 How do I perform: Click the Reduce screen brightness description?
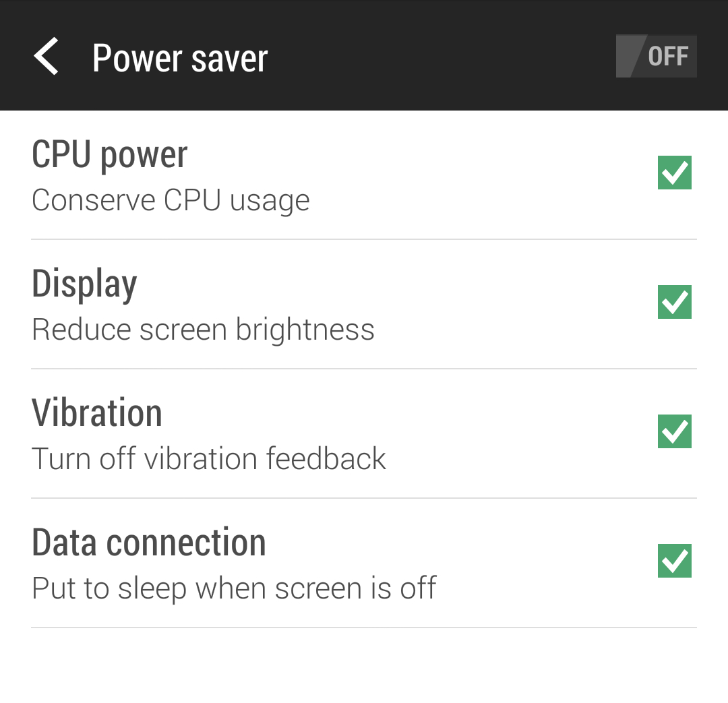point(203,330)
